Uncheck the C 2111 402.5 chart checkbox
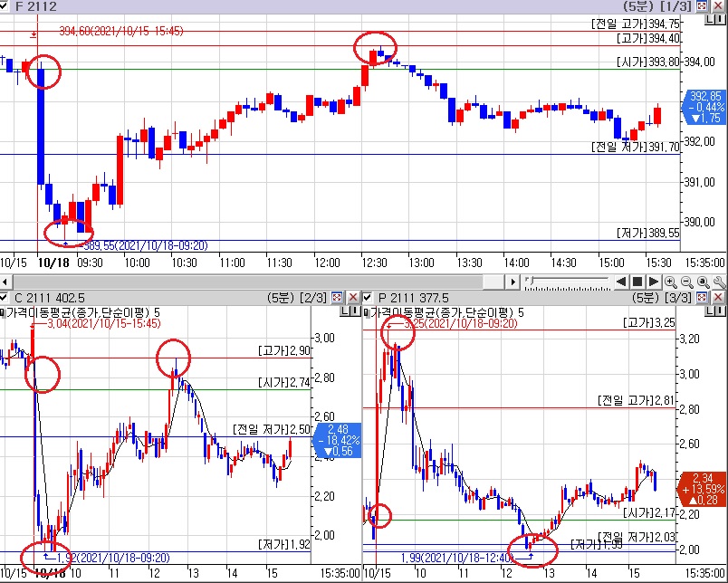The height and width of the screenshot is (583, 728). tap(4, 297)
